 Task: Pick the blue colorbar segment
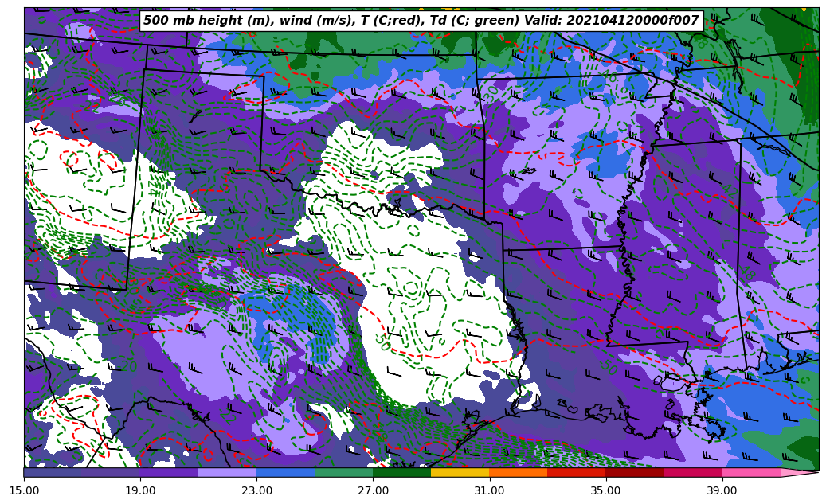click(x=285, y=472)
